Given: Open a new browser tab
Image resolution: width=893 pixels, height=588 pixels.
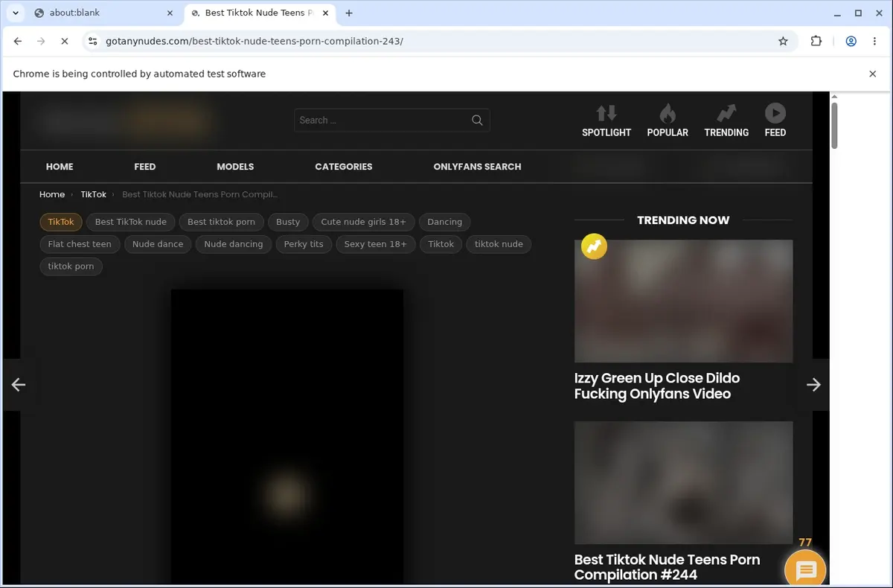Looking at the screenshot, I should (x=349, y=13).
